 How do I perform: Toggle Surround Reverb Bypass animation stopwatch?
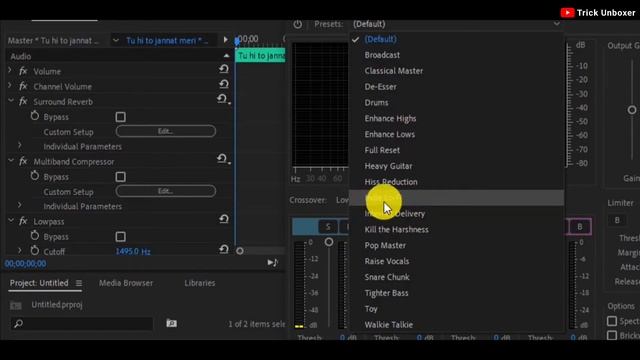pos(35,116)
